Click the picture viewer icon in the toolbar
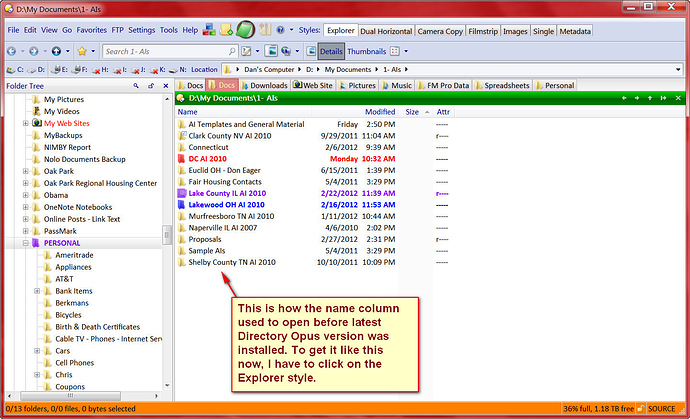690x419 pixels. pyautogui.click(x=271, y=51)
